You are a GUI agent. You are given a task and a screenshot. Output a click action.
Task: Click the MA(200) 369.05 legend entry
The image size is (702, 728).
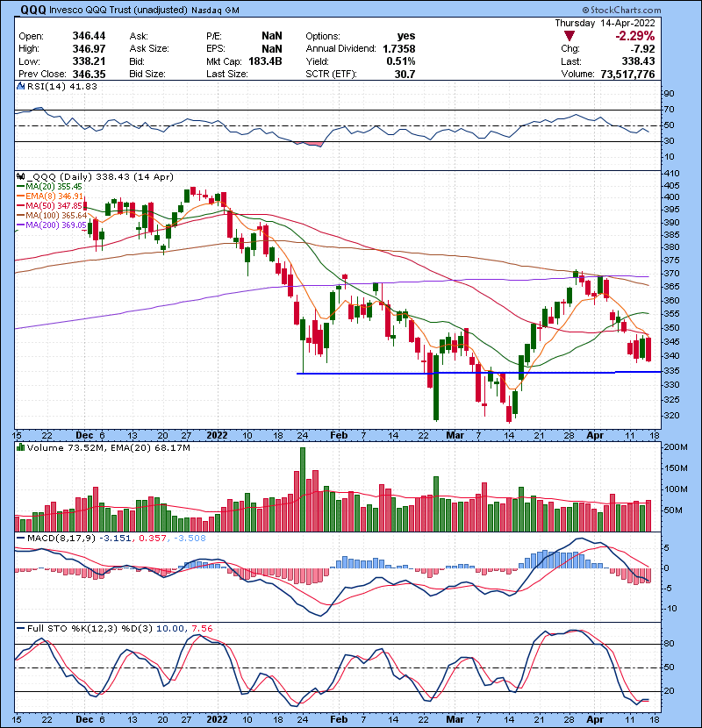(x=52, y=225)
